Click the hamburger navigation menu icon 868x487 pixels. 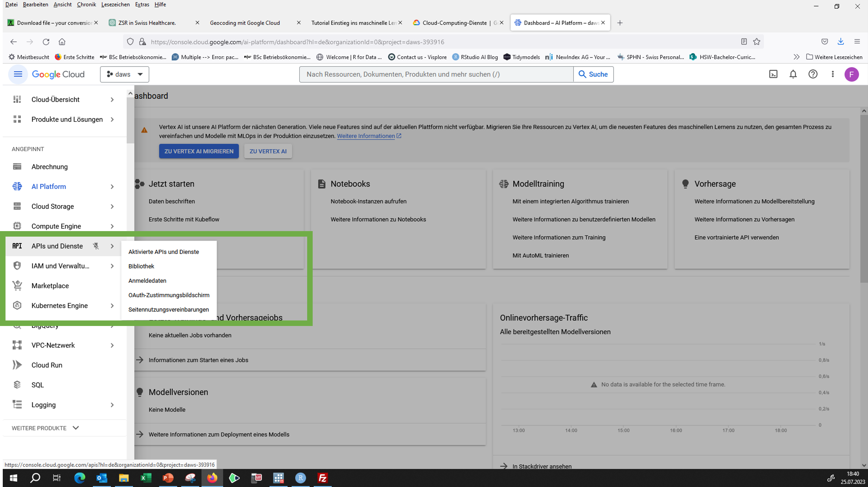point(18,74)
